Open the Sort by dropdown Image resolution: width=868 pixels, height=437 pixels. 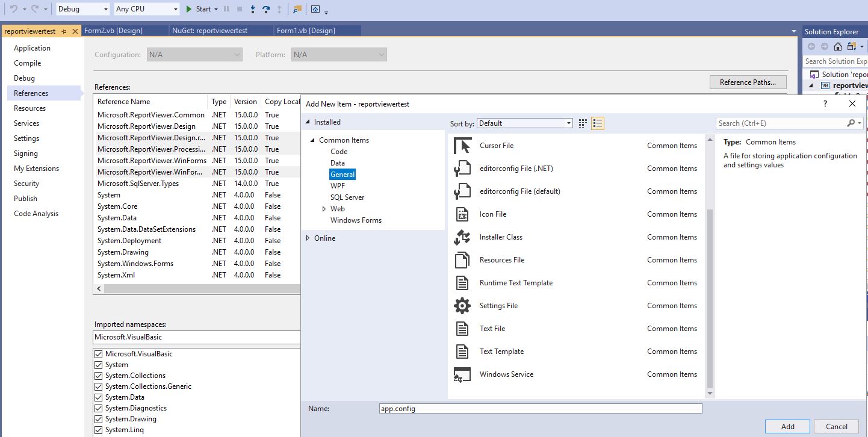tap(524, 123)
